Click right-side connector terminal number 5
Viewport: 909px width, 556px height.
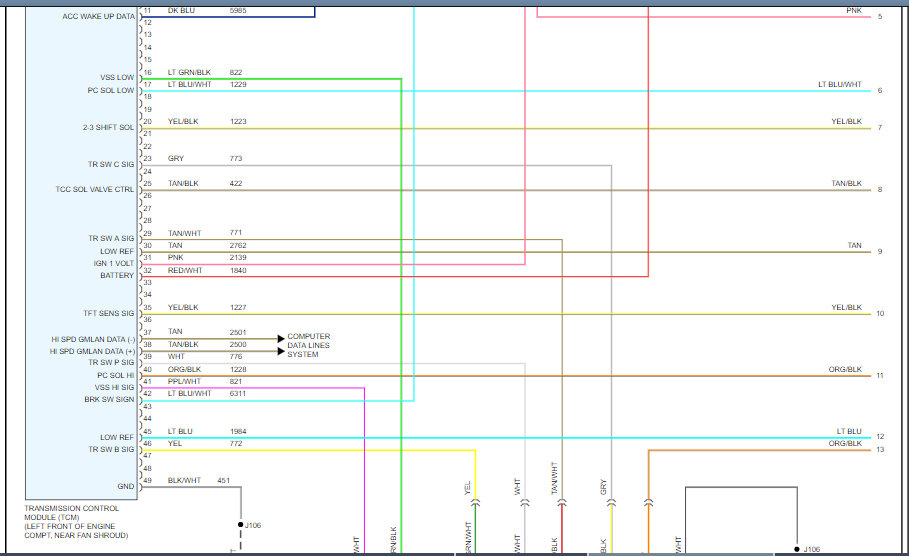click(x=879, y=17)
